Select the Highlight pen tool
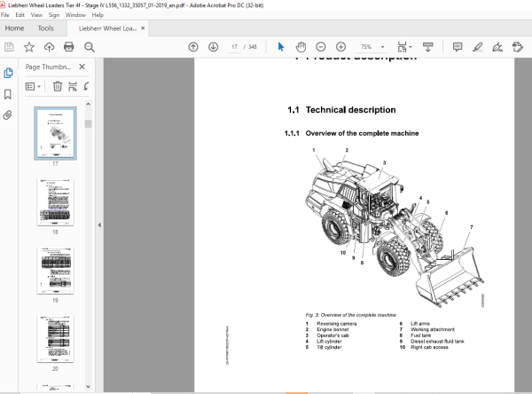 click(477, 47)
